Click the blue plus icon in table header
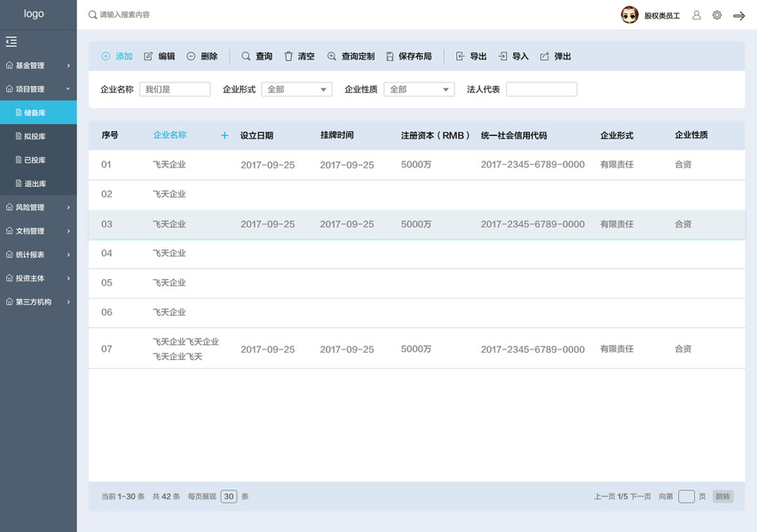This screenshot has width=757, height=532. coord(225,136)
